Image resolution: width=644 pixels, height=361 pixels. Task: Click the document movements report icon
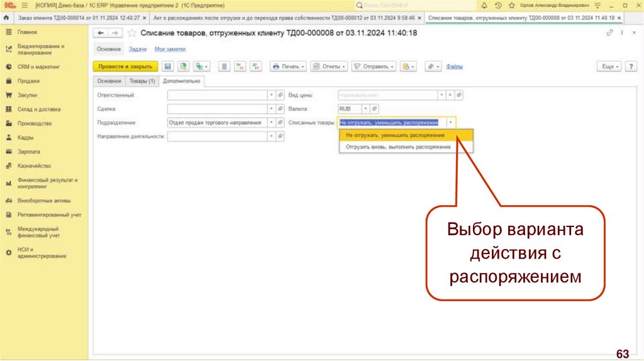pos(224,67)
